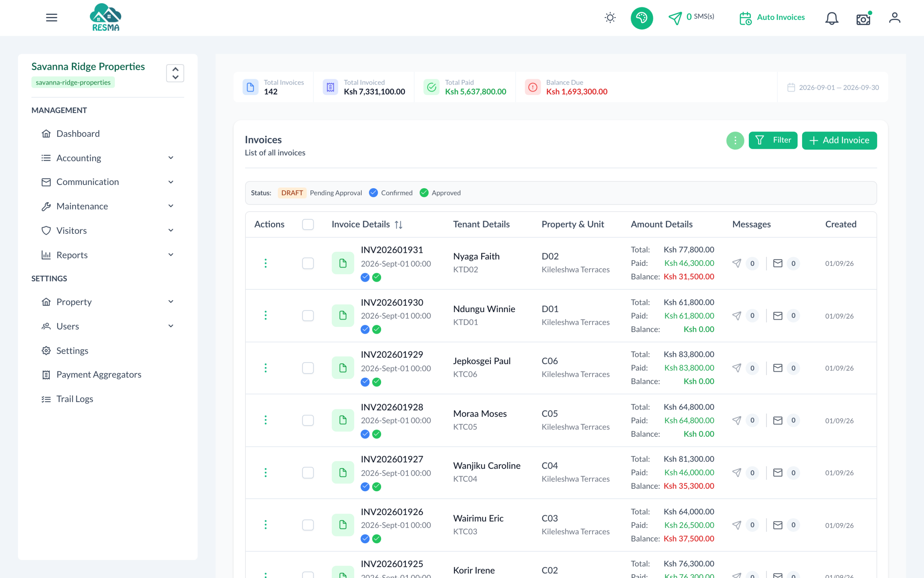
Task: Click SMS send icon for Moraa Moses row
Action: pos(737,420)
